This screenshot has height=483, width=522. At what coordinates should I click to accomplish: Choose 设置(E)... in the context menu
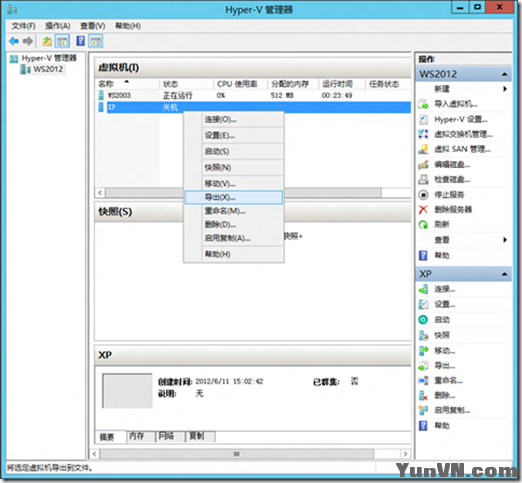pyautogui.click(x=234, y=135)
